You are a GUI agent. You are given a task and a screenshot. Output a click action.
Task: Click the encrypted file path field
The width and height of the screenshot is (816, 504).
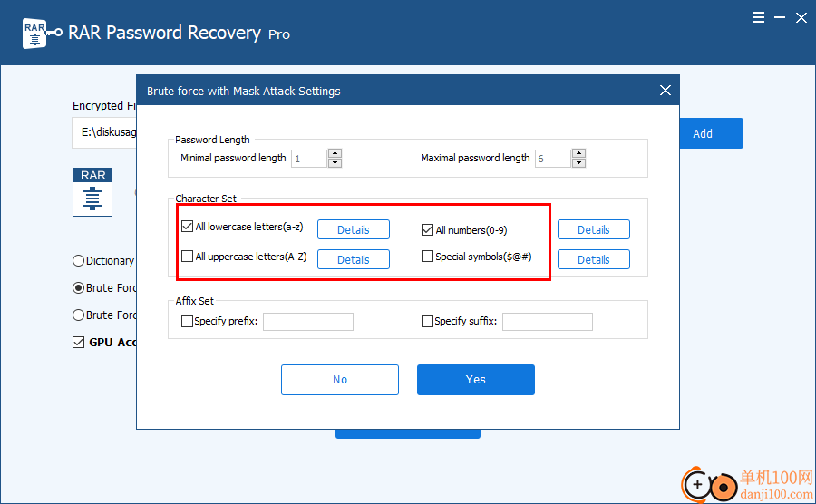click(104, 132)
